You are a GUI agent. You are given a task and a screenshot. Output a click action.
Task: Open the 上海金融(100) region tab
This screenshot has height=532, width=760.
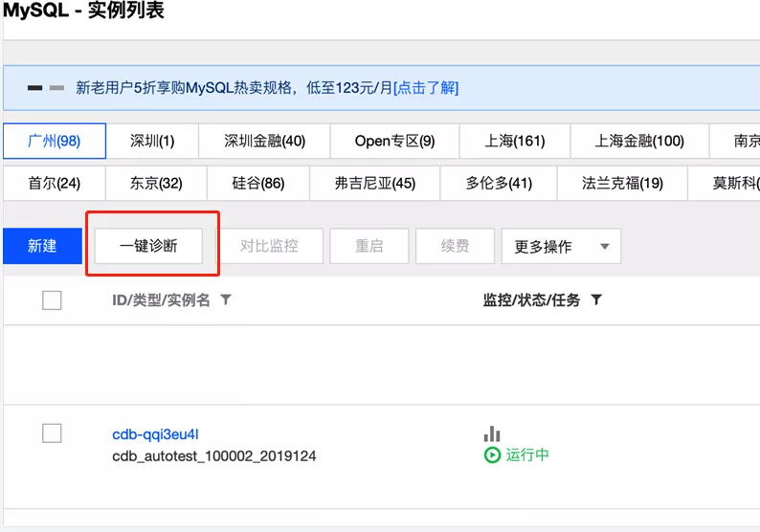(x=639, y=141)
